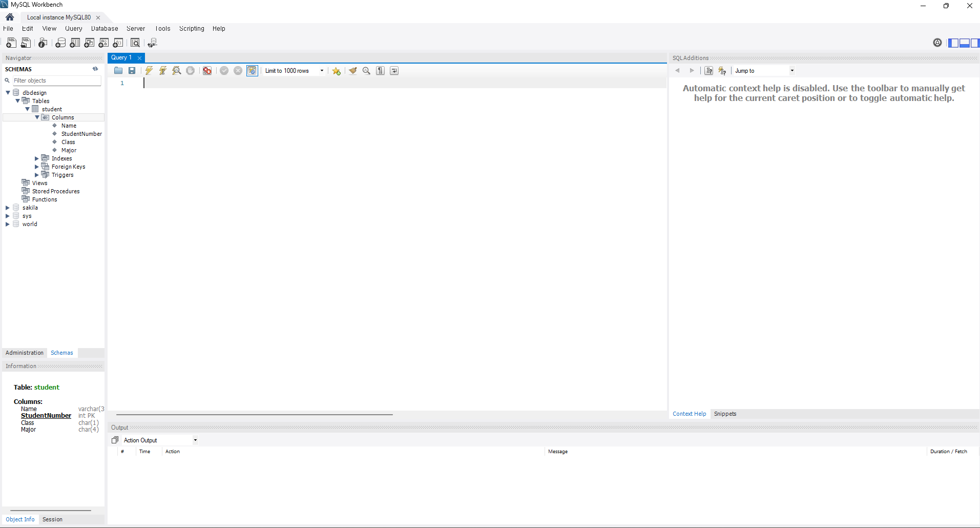The image size is (980, 528).
Task: Click the Filter objects search field
Action: pos(56,80)
